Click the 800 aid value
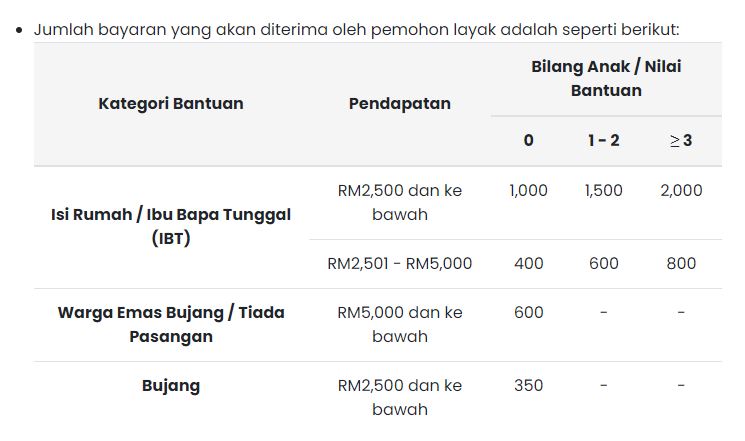Image resolution: width=745 pixels, height=441 pixels. coord(681,263)
